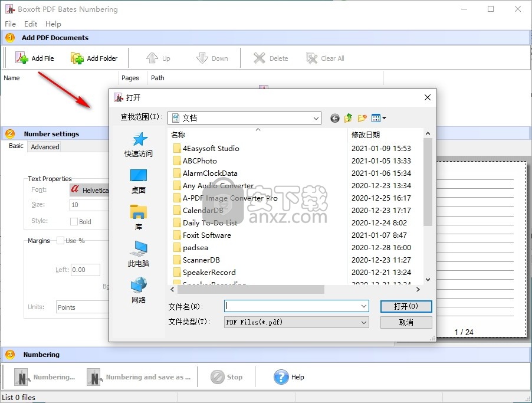Toggle the Bold style checkbox
Image resolution: width=532 pixels, height=403 pixels.
tap(74, 221)
